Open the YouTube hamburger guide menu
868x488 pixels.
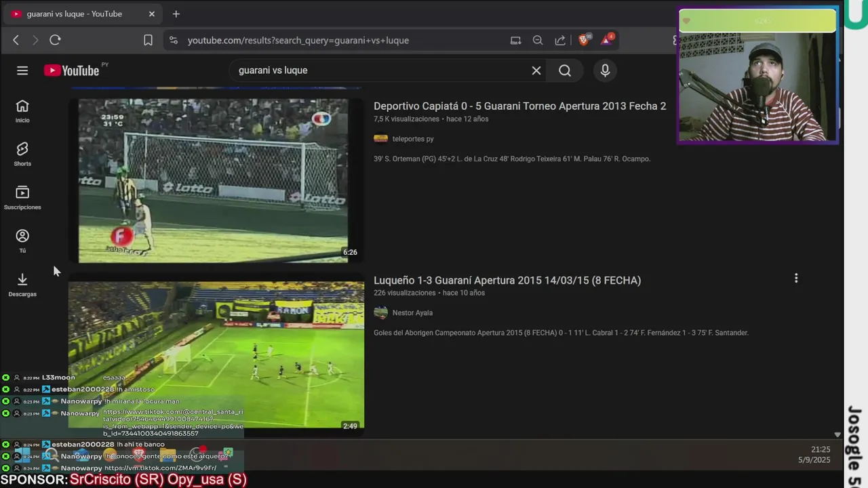point(22,70)
